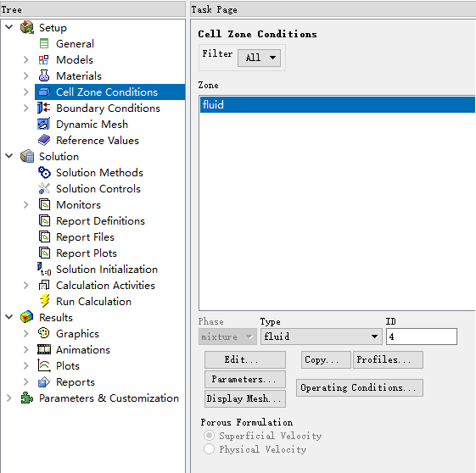Click the Cell Zone Conditions icon
This screenshot has height=473, width=476.
click(44, 92)
